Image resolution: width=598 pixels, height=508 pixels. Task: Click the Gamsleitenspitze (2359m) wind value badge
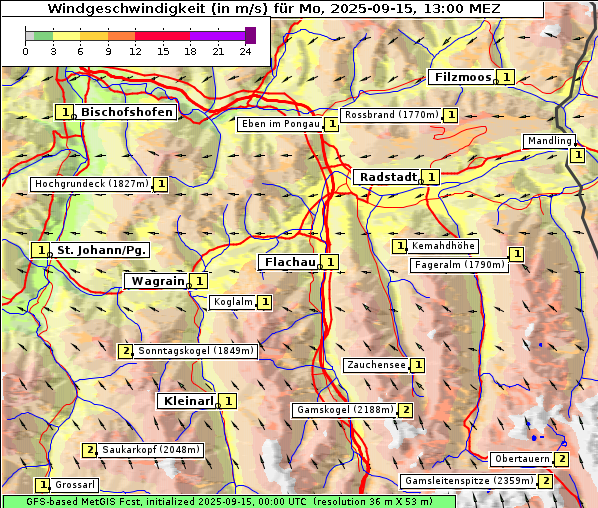point(545,481)
